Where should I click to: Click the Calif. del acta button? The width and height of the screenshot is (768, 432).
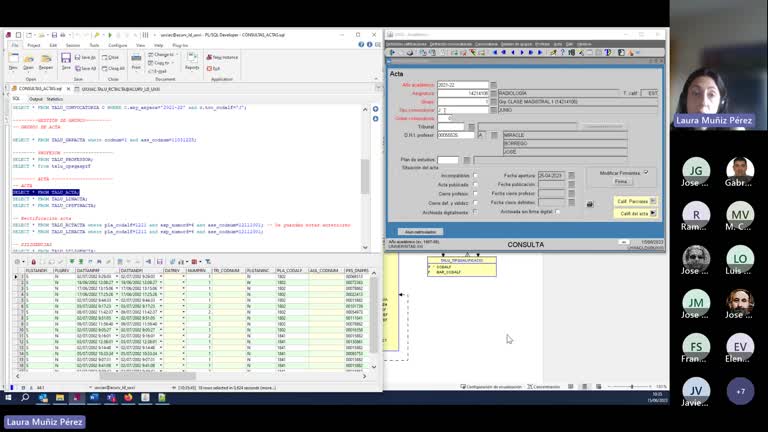click(x=635, y=214)
